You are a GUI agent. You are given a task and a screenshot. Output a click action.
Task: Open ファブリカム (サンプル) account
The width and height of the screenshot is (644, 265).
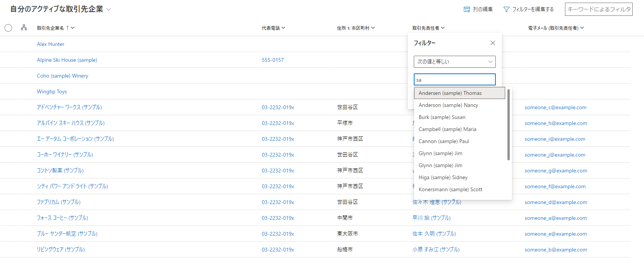[59, 202]
